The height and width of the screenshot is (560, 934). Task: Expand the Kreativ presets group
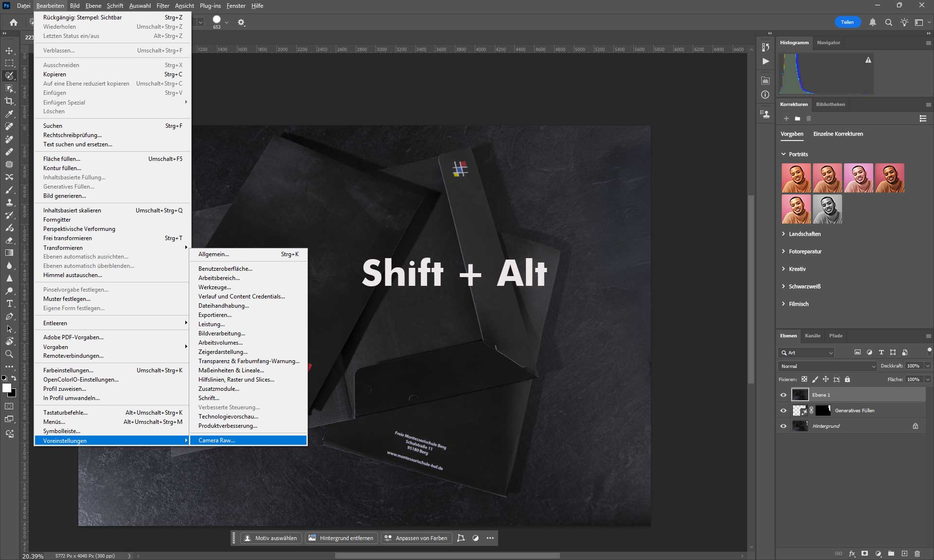point(783,269)
